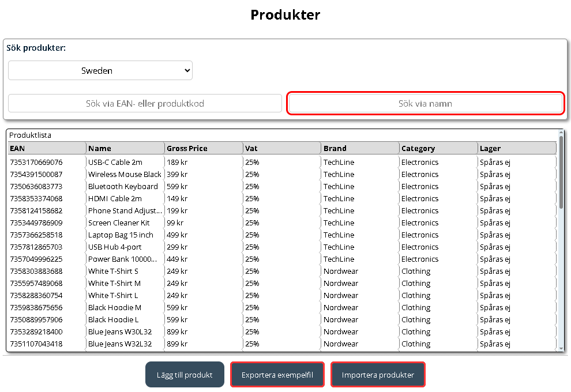Image resolution: width=571 pixels, height=392 pixels.
Task: Select the Wireless Mouse Black product row
Action: (282, 174)
